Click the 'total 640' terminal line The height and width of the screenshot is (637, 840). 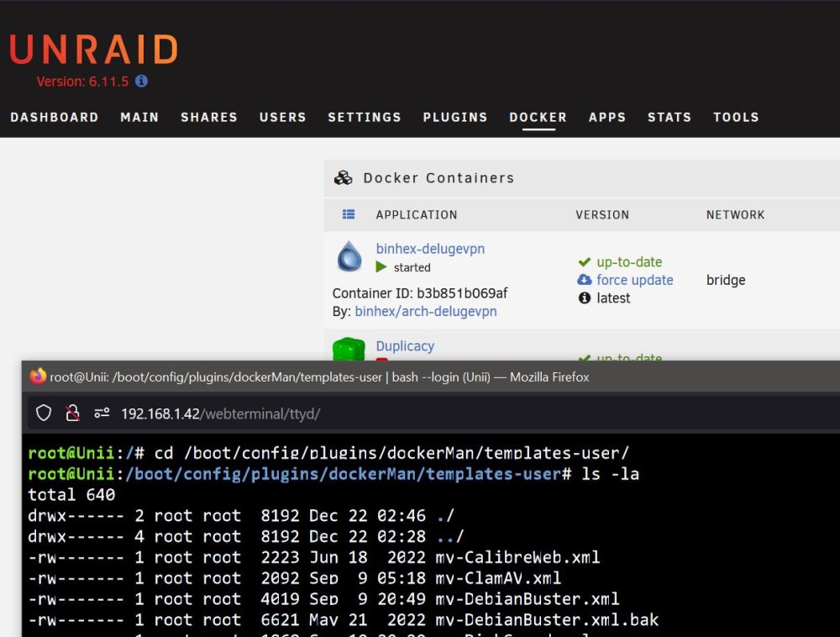tap(71, 494)
